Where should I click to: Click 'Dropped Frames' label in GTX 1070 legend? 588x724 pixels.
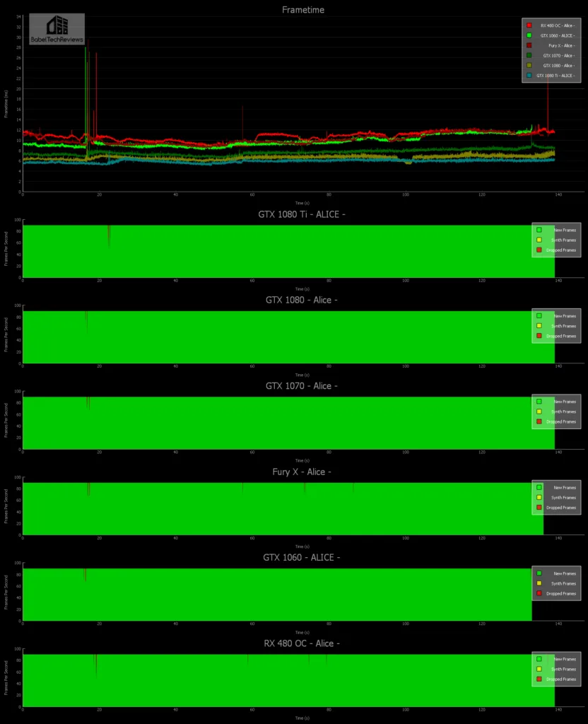tap(561, 422)
